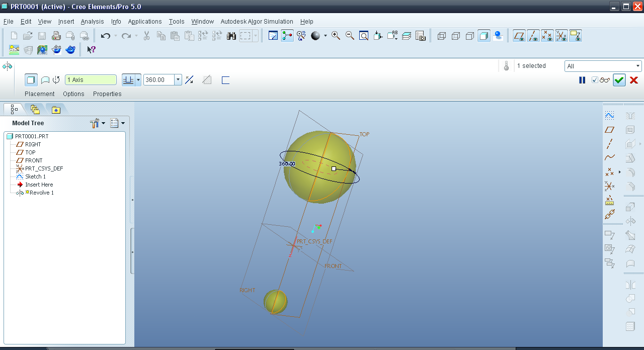Click the Zoom In magnifier icon
The image size is (644, 350).
pyautogui.click(x=336, y=36)
